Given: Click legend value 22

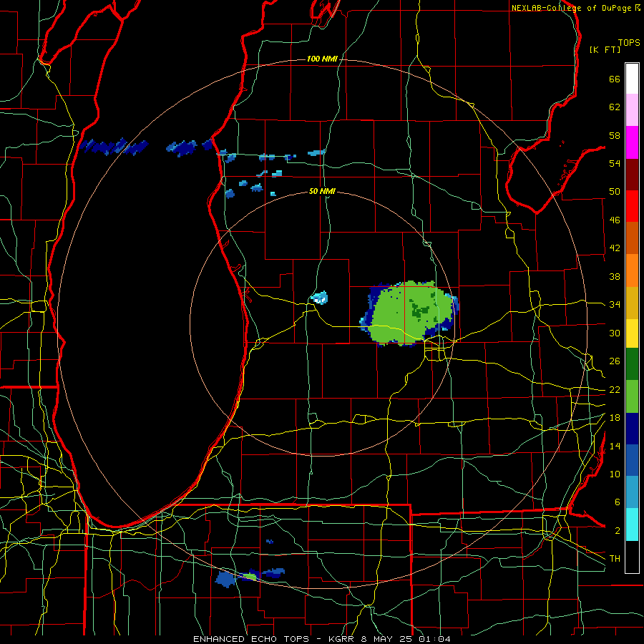Looking at the screenshot, I should click(615, 389).
